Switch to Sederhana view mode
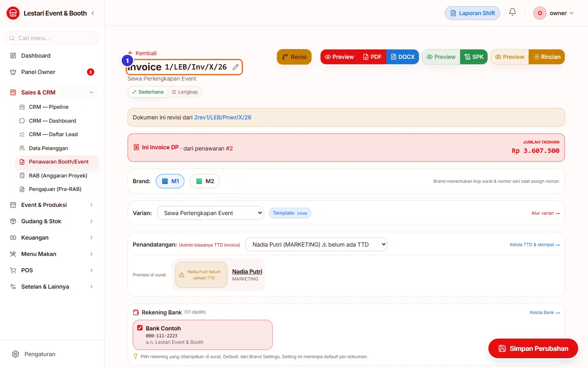The height and width of the screenshot is (368, 588). pyautogui.click(x=147, y=92)
